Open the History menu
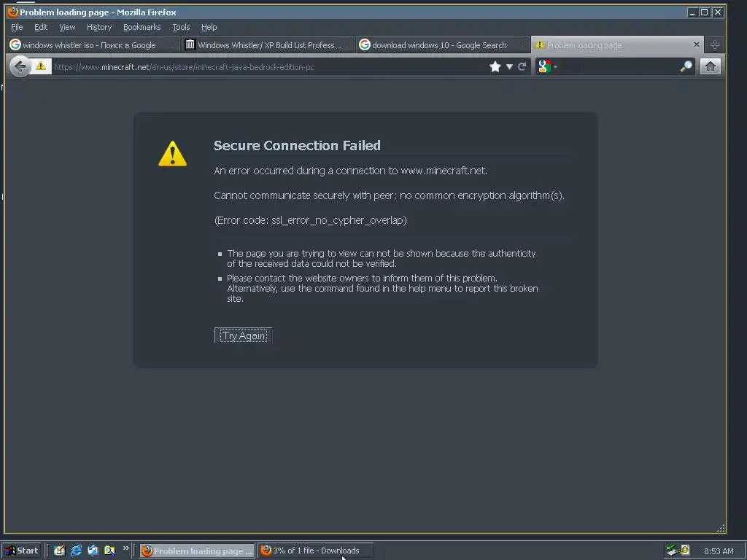 tap(99, 27)
